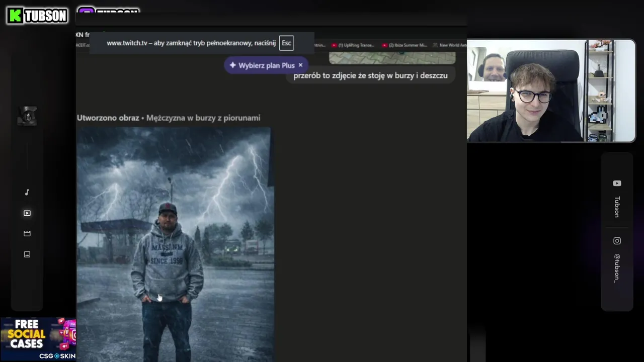Click the 'Free Social Cases' banner ad

pos(38,339)
